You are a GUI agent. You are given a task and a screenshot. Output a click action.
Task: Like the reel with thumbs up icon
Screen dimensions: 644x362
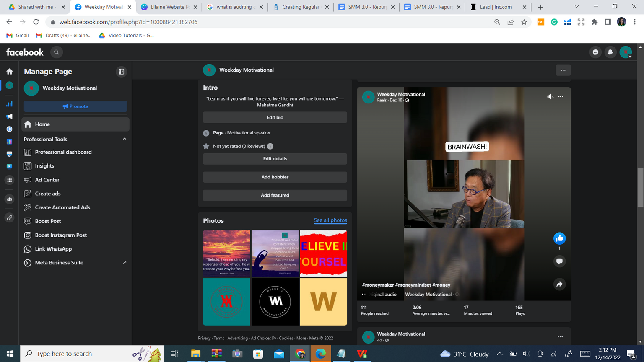click(559, 238)
